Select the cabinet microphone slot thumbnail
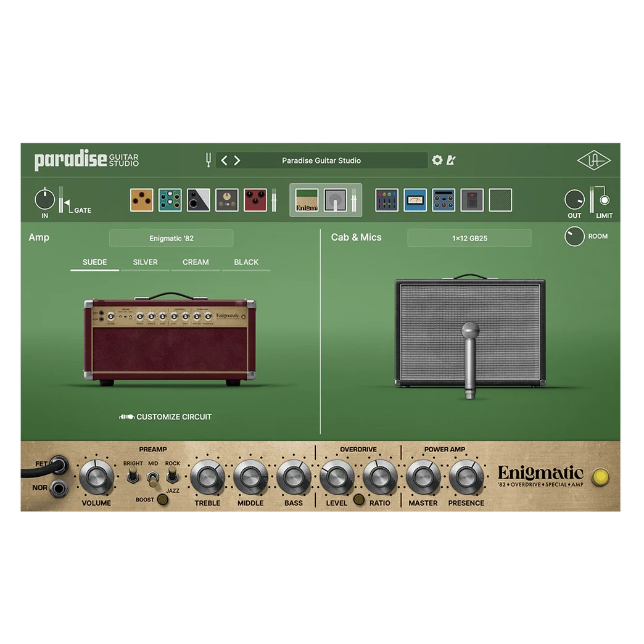644x644 pixels. pos(335,200)
